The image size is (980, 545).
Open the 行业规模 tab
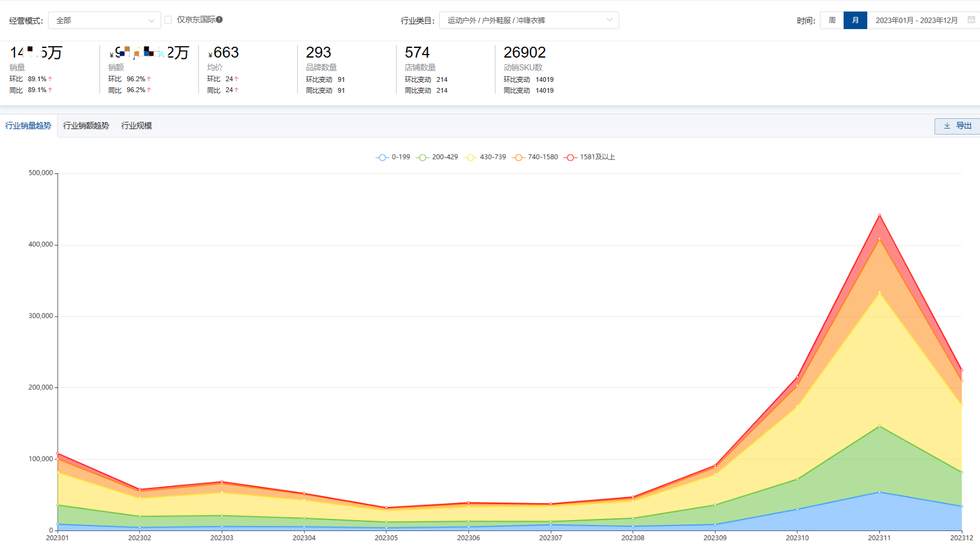tap(136, 126)
